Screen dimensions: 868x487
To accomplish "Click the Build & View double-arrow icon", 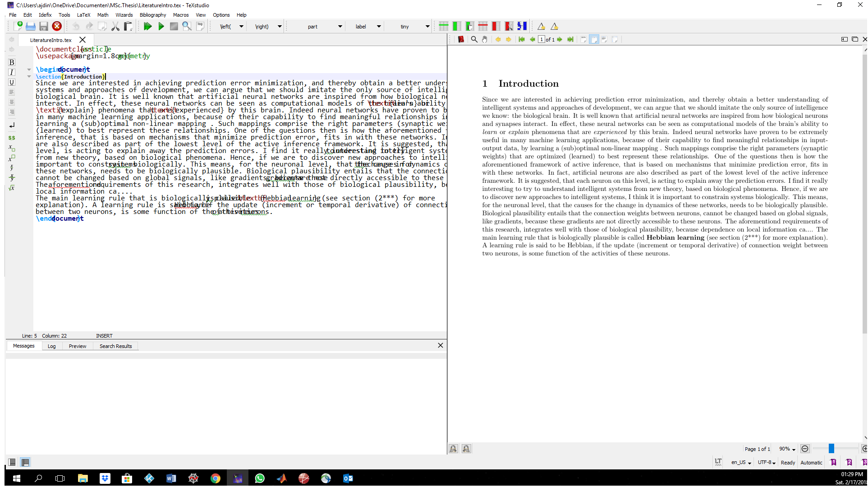I will point(147,27).
